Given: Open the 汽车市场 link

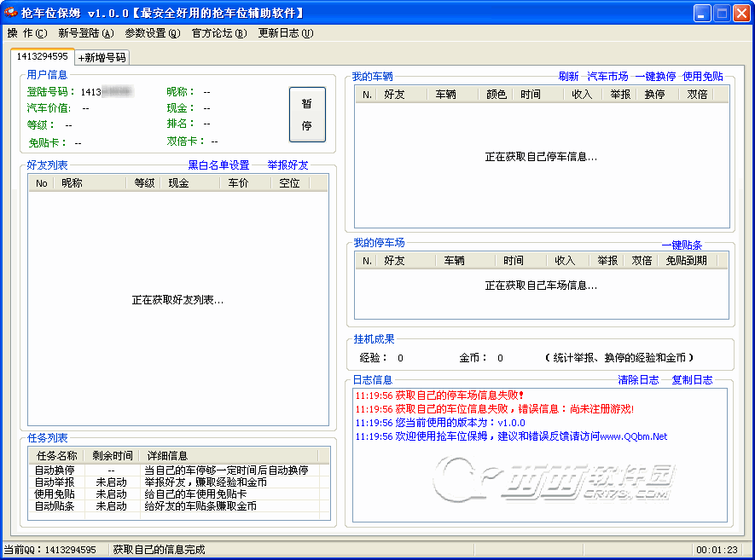Looking at the screenshot, I should pos(607,77).
